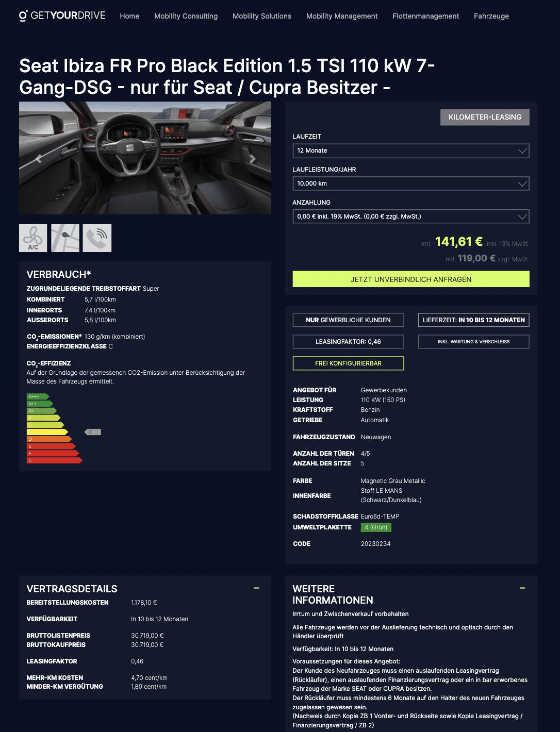Open the Laufzeit 12 Monate dropdown
Image resolution: width=560 pixels, height=732 pixels.
point(411,151)
